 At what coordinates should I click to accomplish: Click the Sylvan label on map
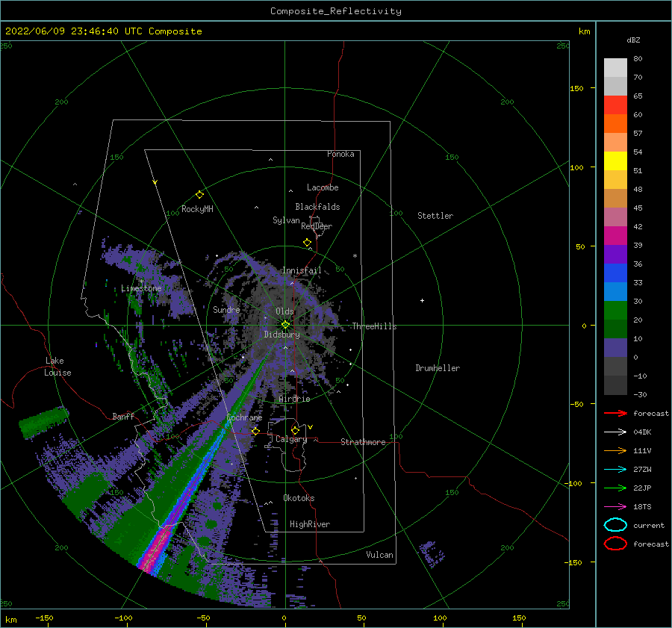click(x=286, y=220)
